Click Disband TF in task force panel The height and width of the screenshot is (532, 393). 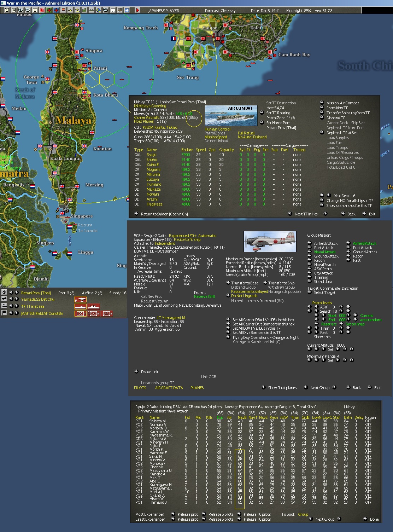pos(322,118)
